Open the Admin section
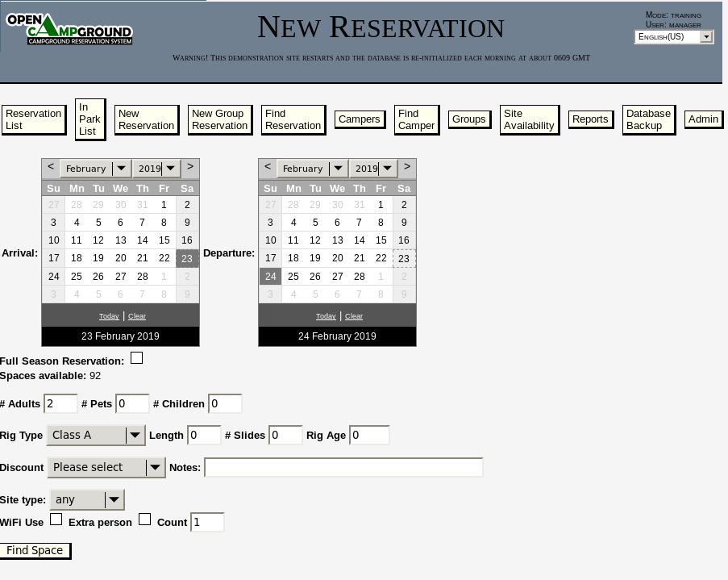 702,119
